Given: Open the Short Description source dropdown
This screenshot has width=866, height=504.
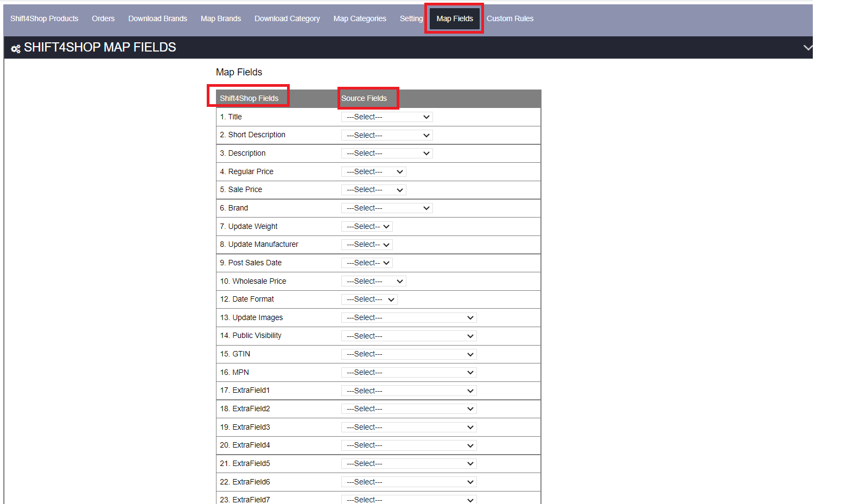Looking at the screenshot, I should pos(387,135).
